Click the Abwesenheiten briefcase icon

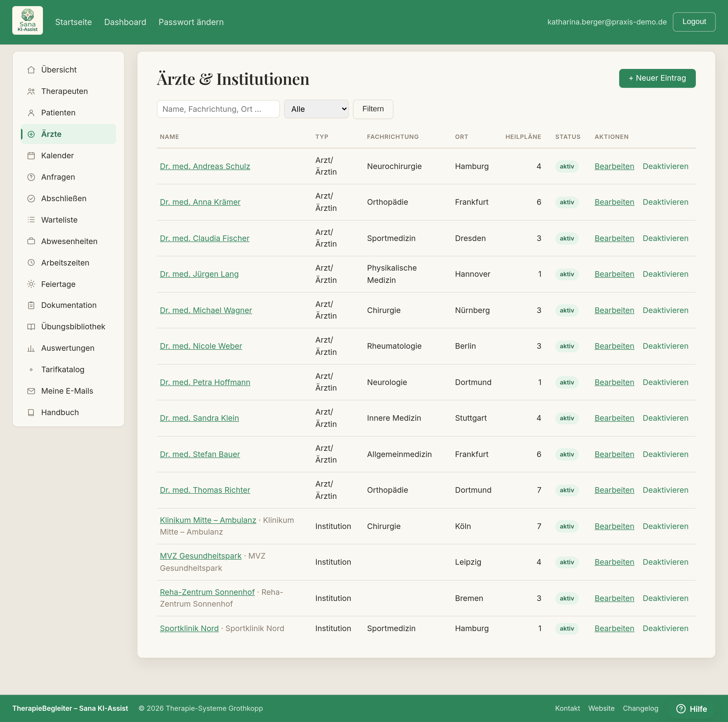click(31, 241)
